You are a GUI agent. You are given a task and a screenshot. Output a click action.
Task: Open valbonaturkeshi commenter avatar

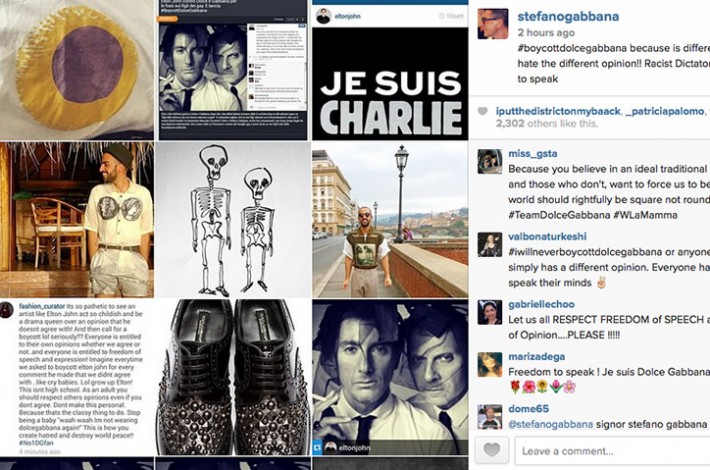tap(489, 245)
